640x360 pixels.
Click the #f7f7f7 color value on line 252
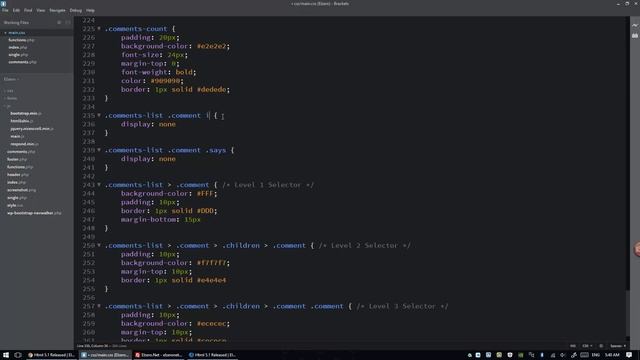click(x=211, y=263)
